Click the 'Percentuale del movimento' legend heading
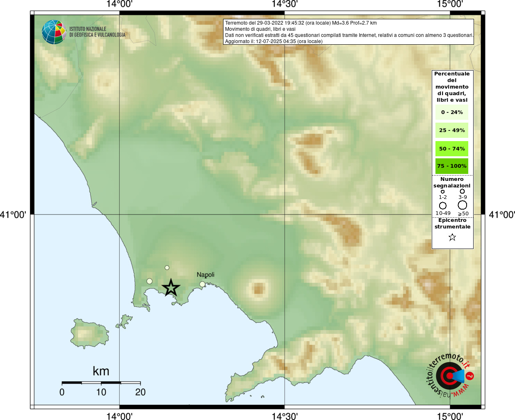The height and width of the screenshot is (420, 515). (452, 87)
